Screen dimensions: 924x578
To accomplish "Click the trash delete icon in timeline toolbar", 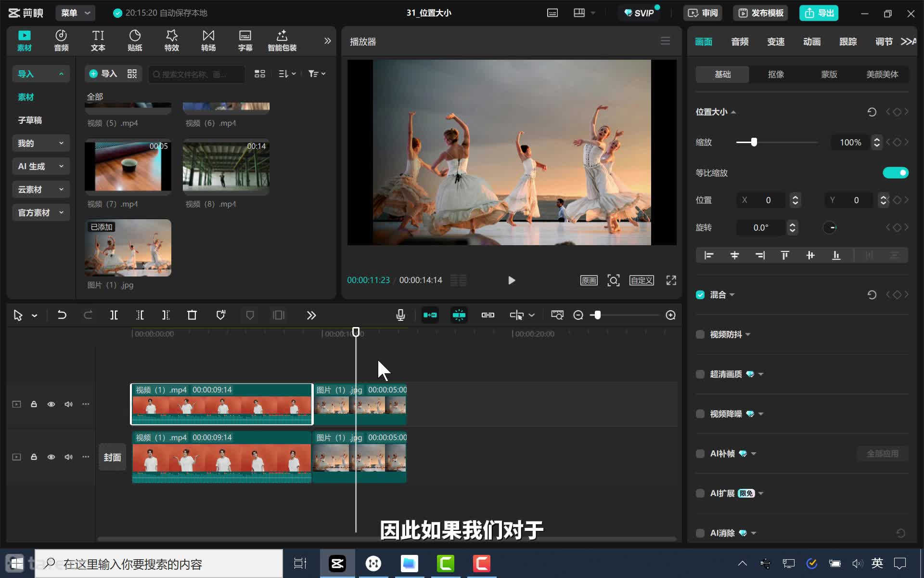I will 192,315.
